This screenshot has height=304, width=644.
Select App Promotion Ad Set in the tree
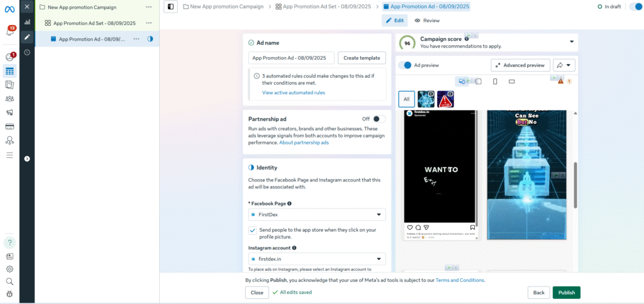pyautogui.click(x=94, y=23)
